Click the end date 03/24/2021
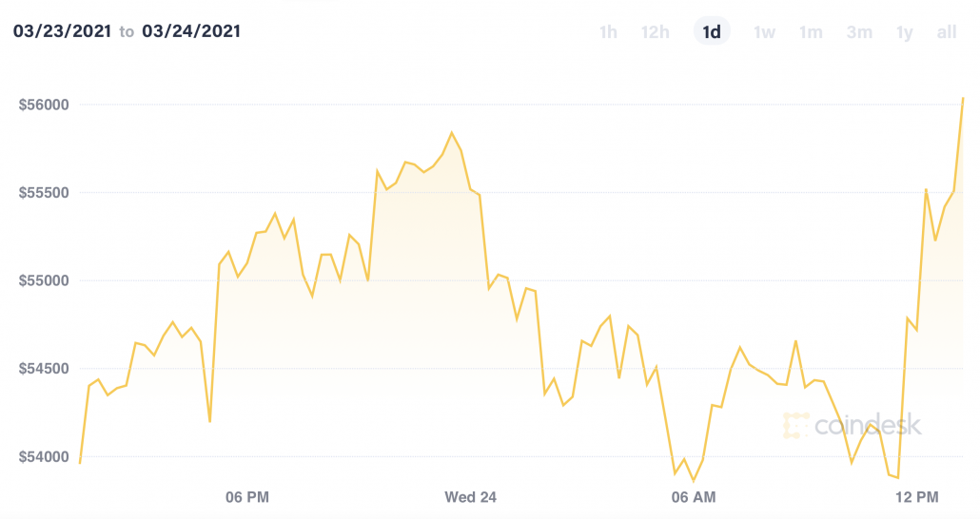Screen dimensions: 980x519 [191, 31]
